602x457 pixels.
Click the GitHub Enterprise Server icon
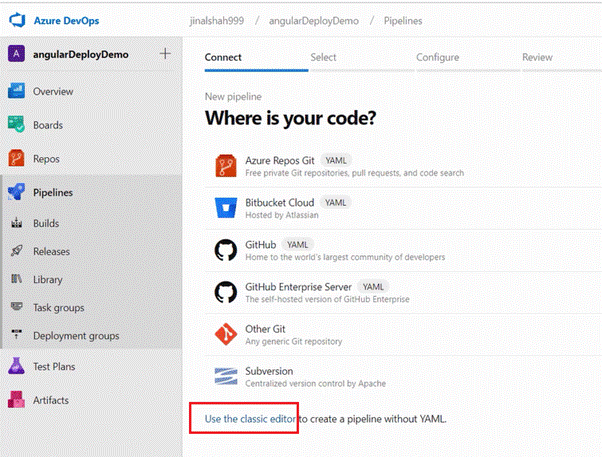[x=226, y=292]
